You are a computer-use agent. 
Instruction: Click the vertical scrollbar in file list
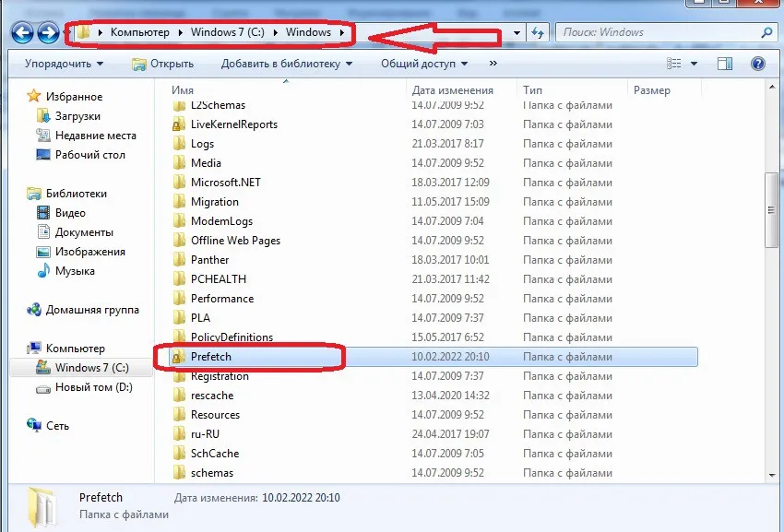[x=770, y=212]
